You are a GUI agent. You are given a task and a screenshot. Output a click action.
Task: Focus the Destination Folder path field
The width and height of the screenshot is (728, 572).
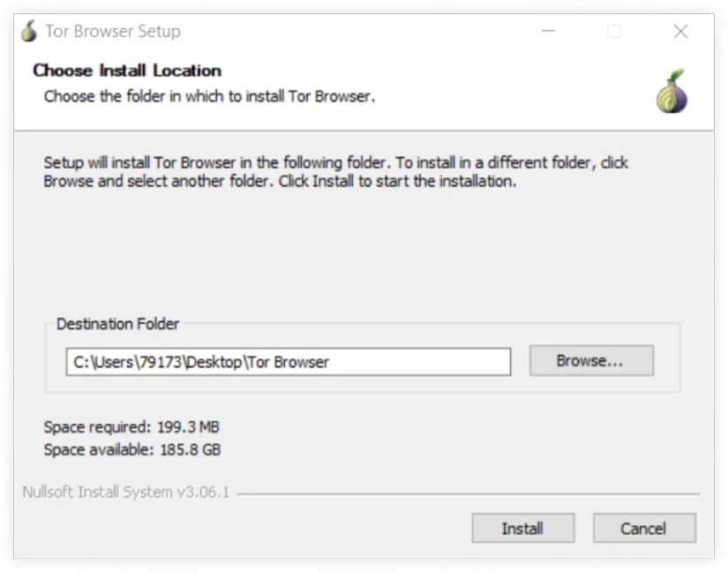click(289, 362)
